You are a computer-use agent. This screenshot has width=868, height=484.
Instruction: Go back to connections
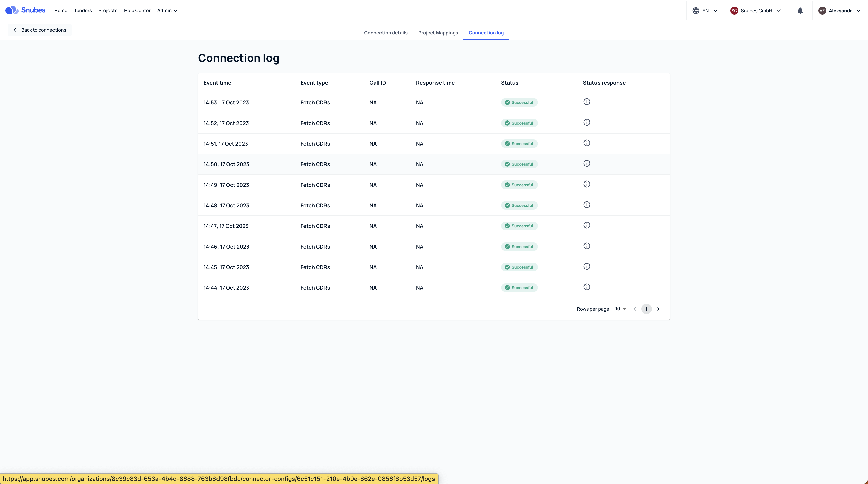point(40,30)
